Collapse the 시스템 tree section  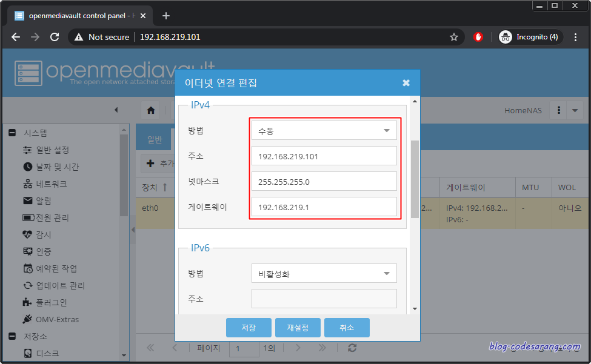(13, 133)
